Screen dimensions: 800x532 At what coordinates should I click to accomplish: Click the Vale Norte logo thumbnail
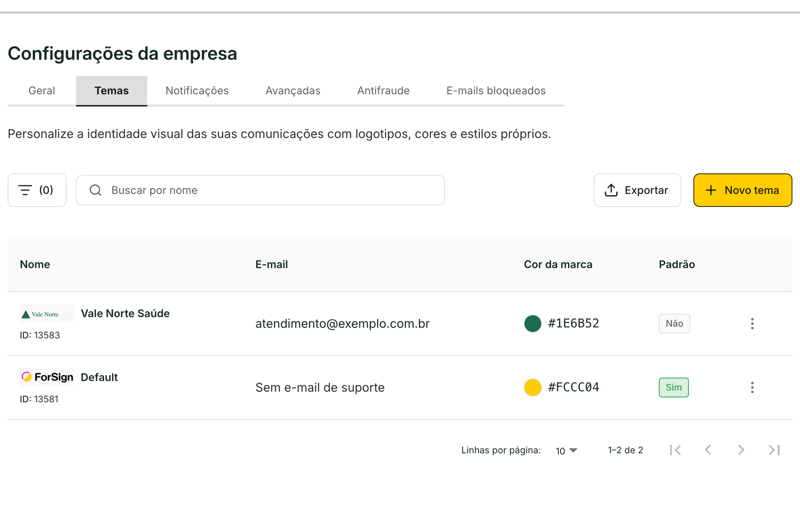(x=47, y=314)
